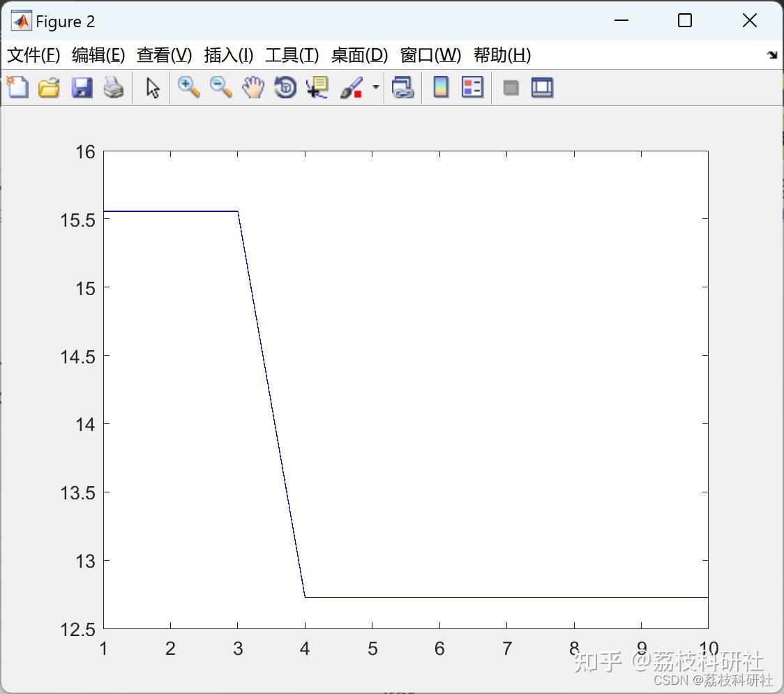Choose the Data Cursor tool
The height and width of the screenshot is (694, 784).
317,87
